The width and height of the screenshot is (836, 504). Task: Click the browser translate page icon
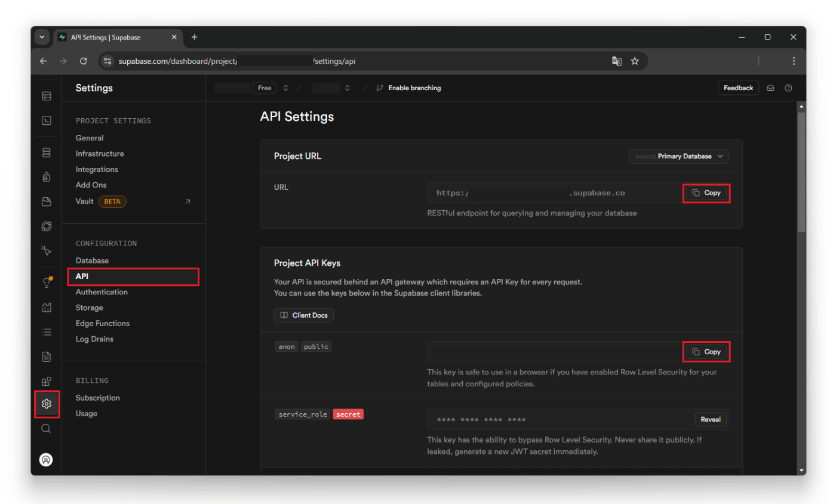point(617,61)
